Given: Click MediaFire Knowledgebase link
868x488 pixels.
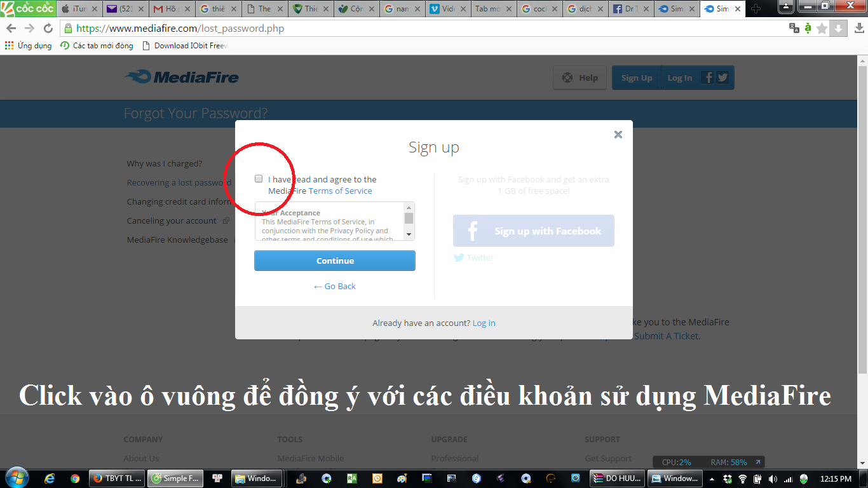Looking at the screenshot, I should click(177, 240).
